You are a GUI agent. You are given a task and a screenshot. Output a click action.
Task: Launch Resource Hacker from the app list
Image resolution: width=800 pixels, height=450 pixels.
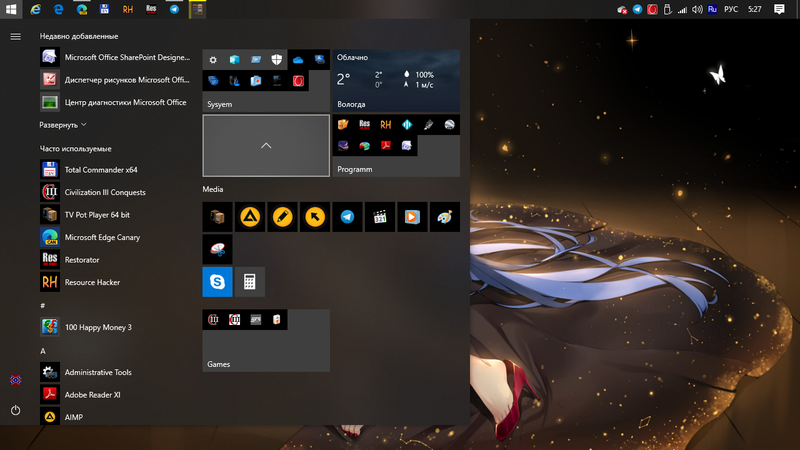click(x=116, y=282)
